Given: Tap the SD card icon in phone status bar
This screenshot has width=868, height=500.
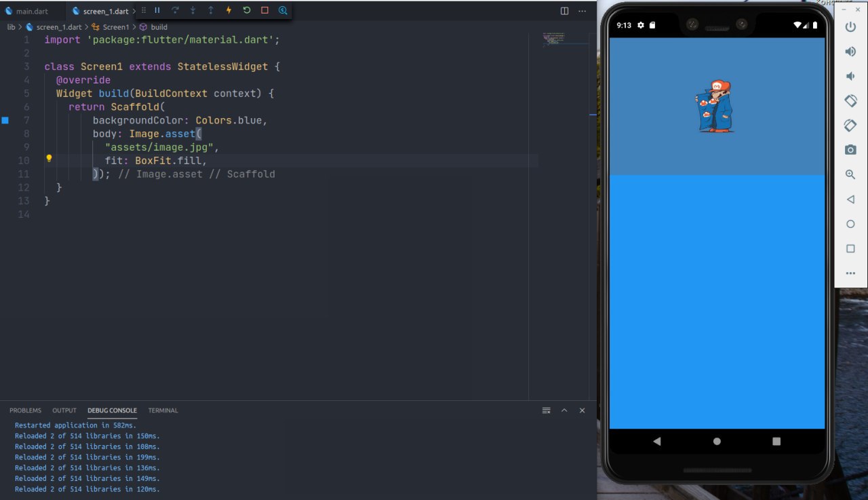Looking at the screenshot, I should (652, 25).
